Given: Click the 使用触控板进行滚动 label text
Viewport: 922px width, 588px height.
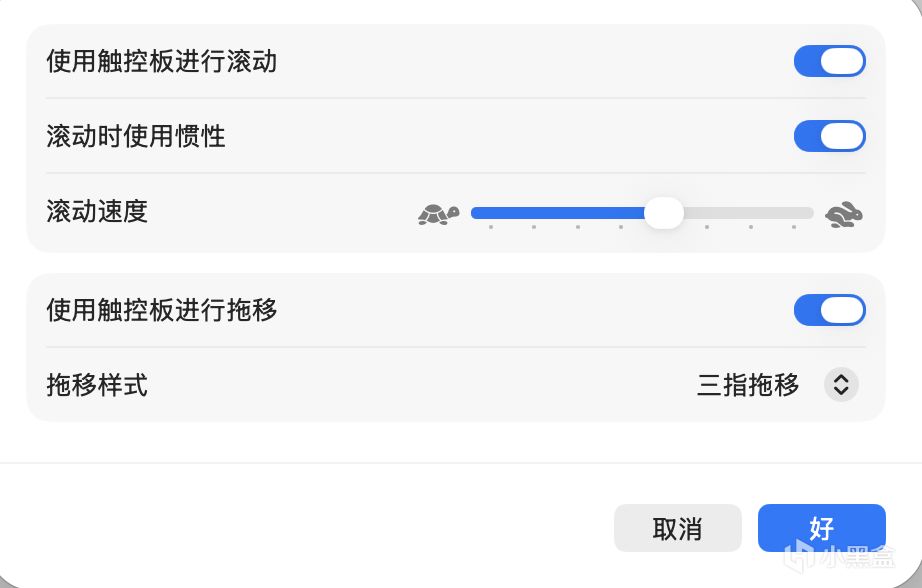Looking at the screenshot, I should coord(162,61).
